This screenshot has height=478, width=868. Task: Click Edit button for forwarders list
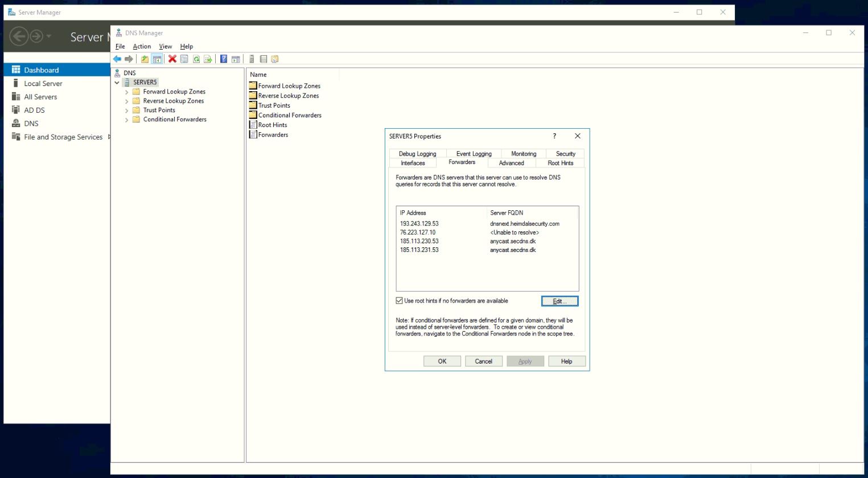(x=560, y=301)
